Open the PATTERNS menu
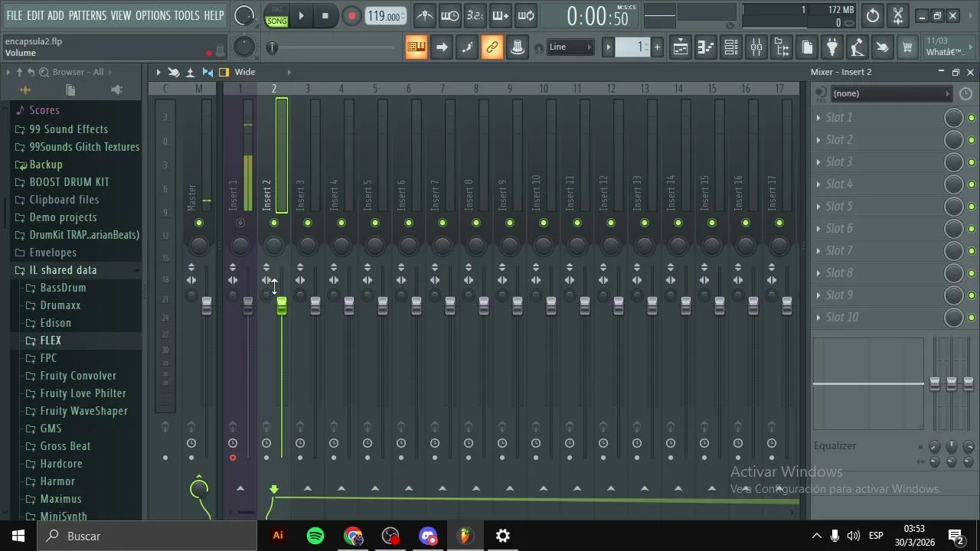This screenshot has height=551, width=980. (x=87, y=15)
